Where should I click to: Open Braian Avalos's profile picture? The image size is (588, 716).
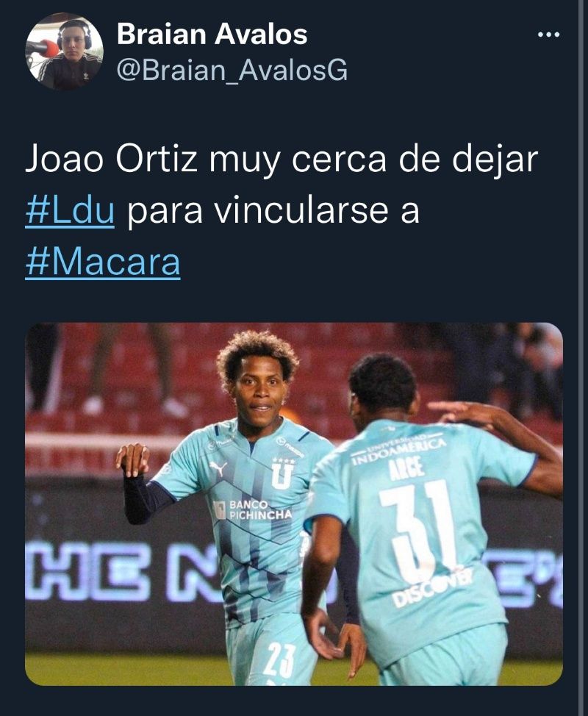[x=65, y=51]
